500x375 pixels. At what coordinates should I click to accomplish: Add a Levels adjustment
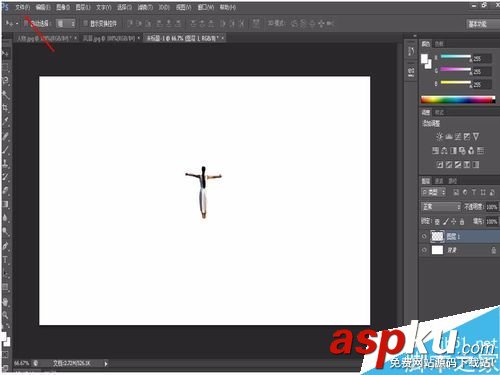(x=449, y=136)
